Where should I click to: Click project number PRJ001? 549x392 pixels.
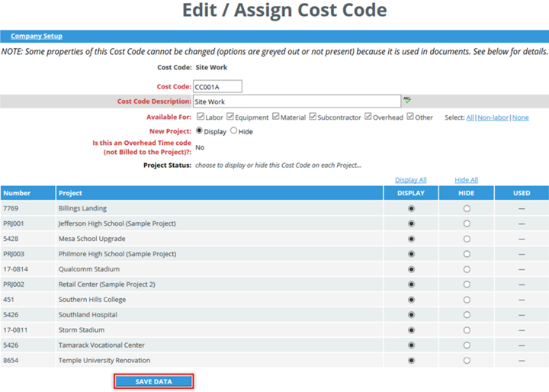tap(14, 223)
